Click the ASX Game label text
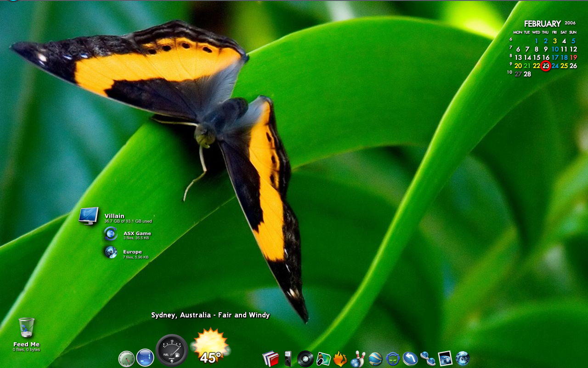Image resolution: width=588 pixels, height=368 pixels. tap(137, 233)
